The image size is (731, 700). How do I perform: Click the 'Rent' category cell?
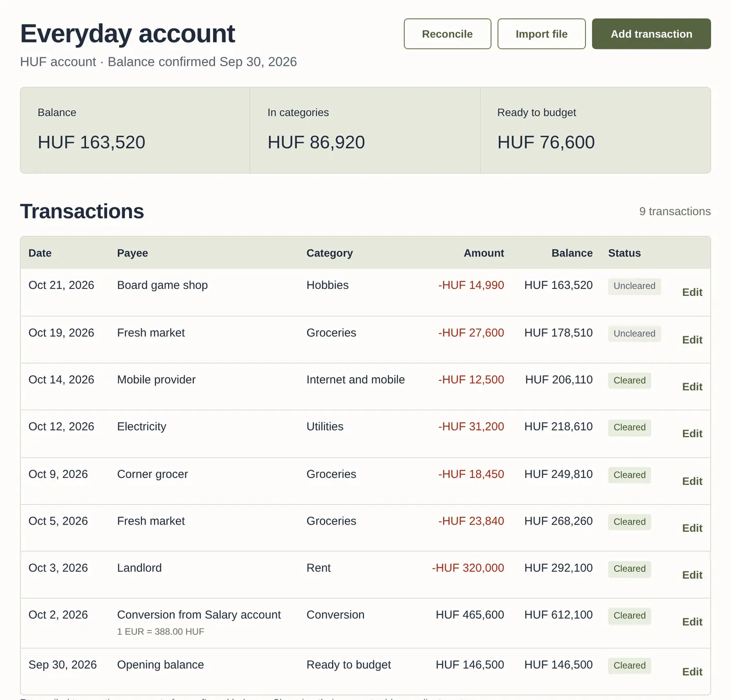[x=319, y=568]
